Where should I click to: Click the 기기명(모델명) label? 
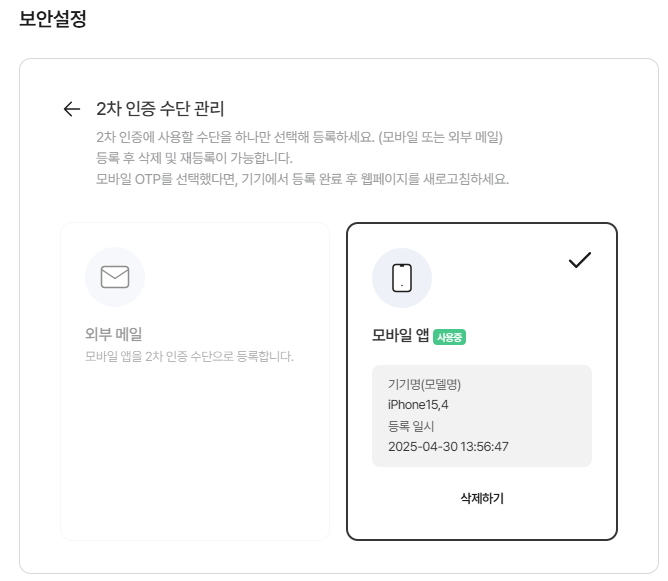[424, 384]
